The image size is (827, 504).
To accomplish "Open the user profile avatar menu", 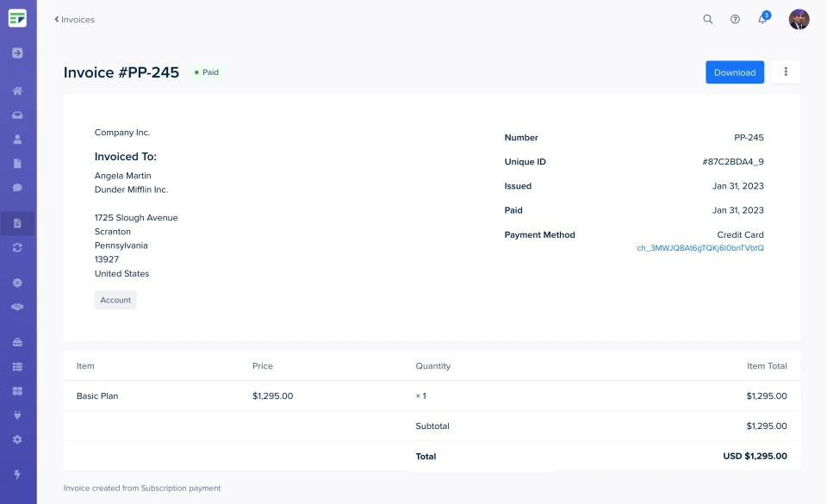I will tap(799, 19).
